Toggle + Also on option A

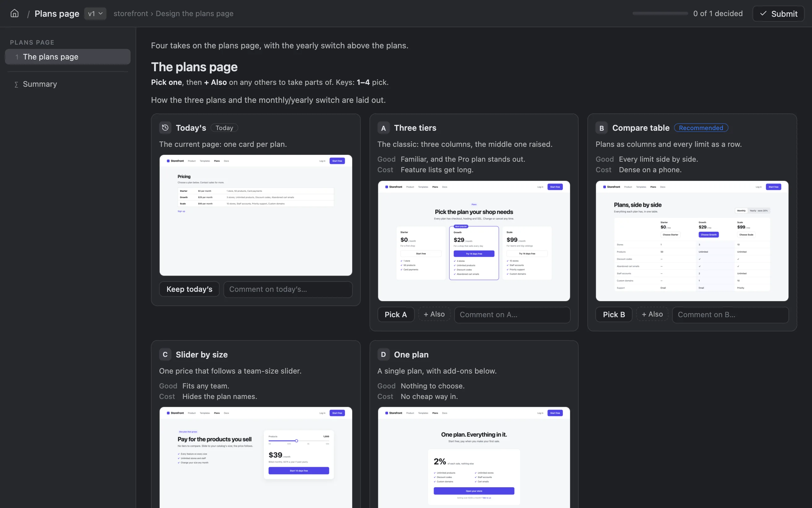coord(434,314)
